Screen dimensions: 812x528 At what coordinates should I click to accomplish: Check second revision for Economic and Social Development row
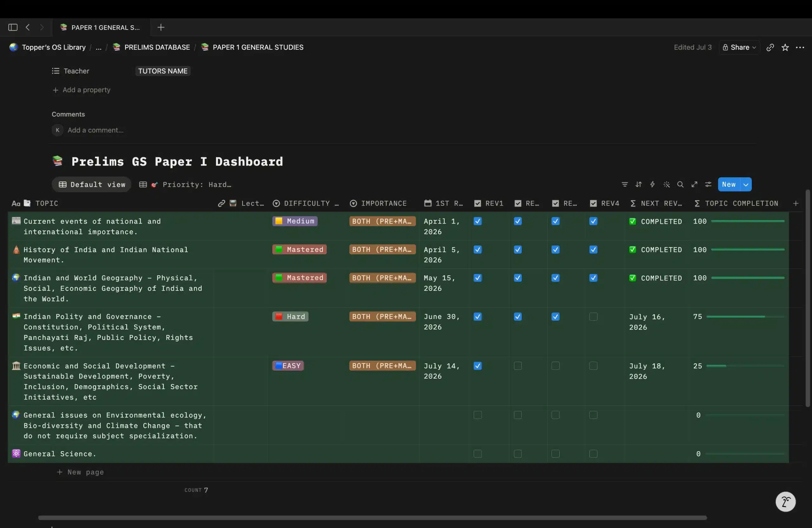click(518, 366)
